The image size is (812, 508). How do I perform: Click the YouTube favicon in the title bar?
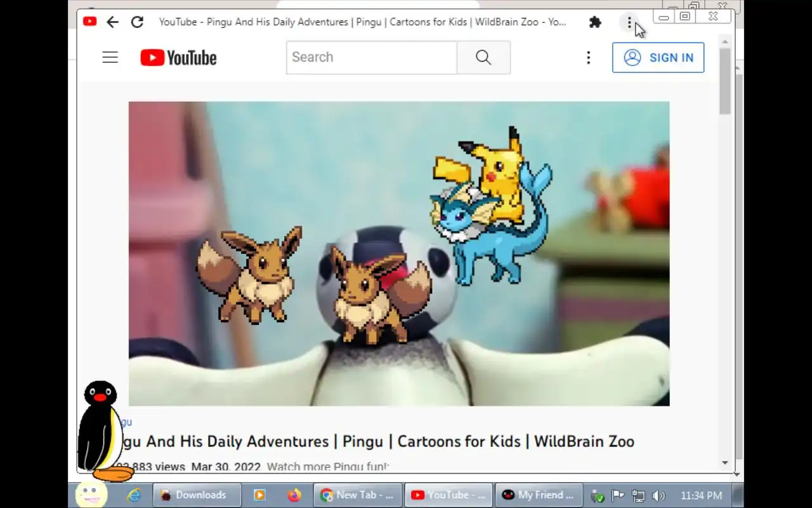pos(89,22)
